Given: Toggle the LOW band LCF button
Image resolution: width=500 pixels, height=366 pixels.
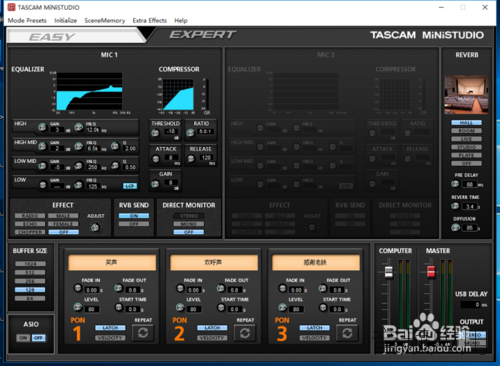Looking at the screenshot, I should [130, 186].
